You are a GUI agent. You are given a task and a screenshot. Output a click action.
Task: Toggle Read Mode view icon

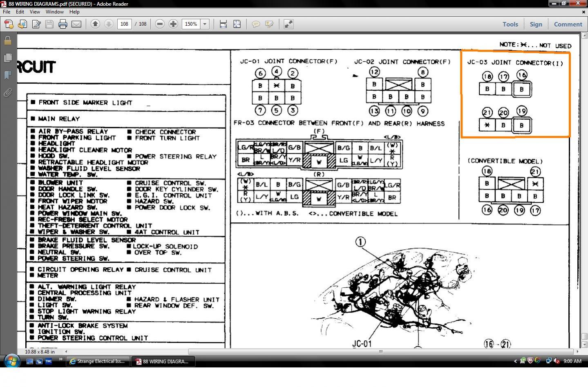288,24
